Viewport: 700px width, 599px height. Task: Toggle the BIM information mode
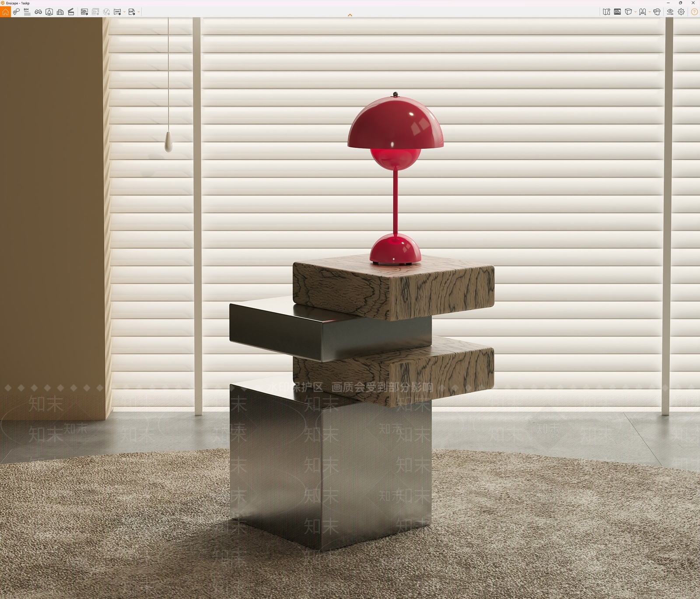point(27,12)
